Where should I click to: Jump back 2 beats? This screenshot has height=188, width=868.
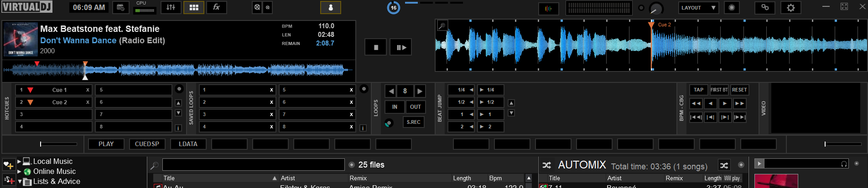coord(461,127)
